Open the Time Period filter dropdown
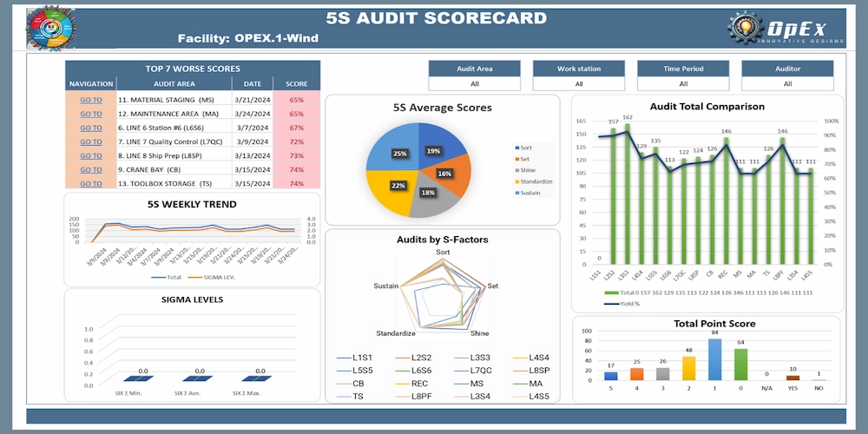Image resolution: width=868 pixels, height=434 pixels. pyautogui.click(x=683, y=84)
